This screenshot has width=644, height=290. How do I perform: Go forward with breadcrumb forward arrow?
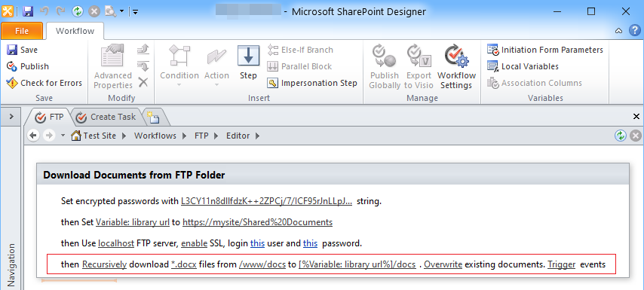coord(49,136)
